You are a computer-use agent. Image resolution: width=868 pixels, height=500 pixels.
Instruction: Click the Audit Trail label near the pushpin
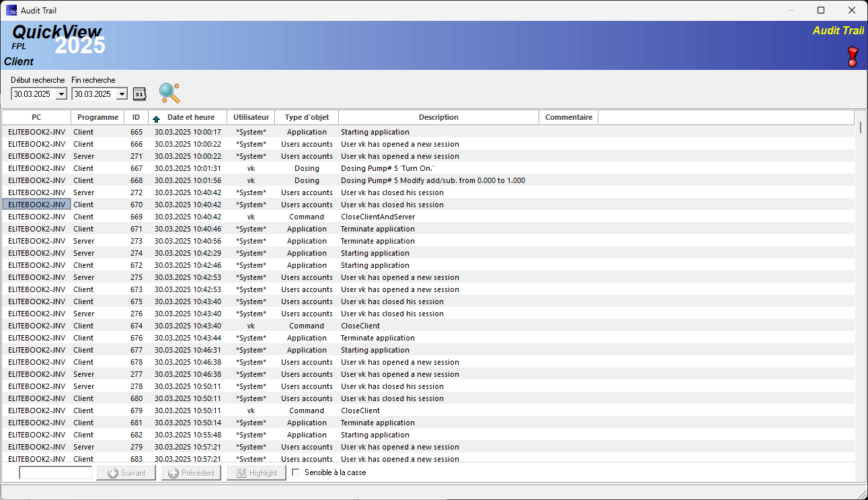838,30
